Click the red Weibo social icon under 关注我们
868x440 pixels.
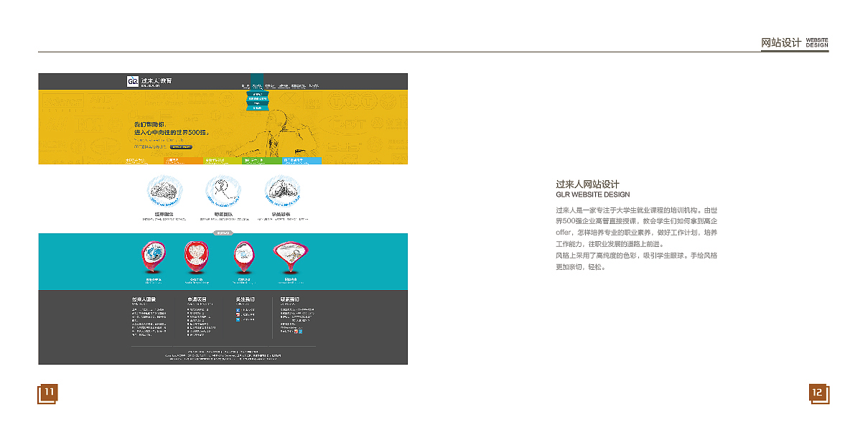pyautogui.click(x=238, y=314)
